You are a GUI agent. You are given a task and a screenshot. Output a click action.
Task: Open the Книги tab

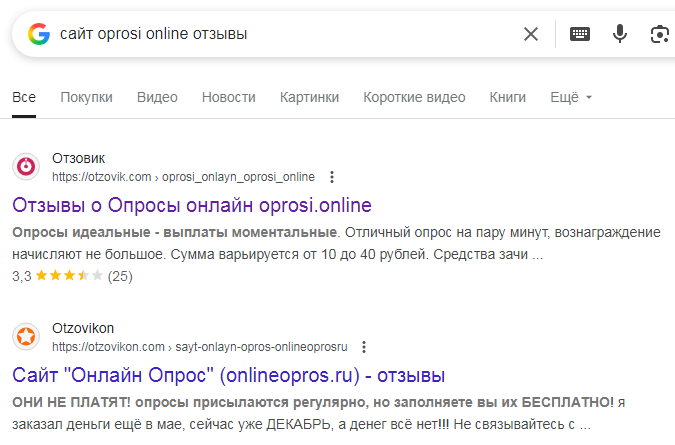click(508, 97)
